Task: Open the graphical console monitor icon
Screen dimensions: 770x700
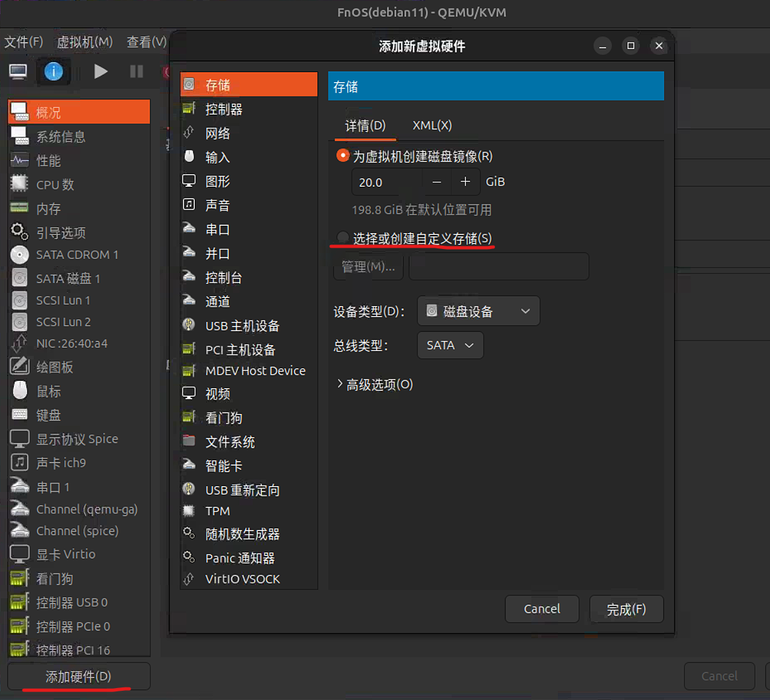Action: (x=18, y=72)
